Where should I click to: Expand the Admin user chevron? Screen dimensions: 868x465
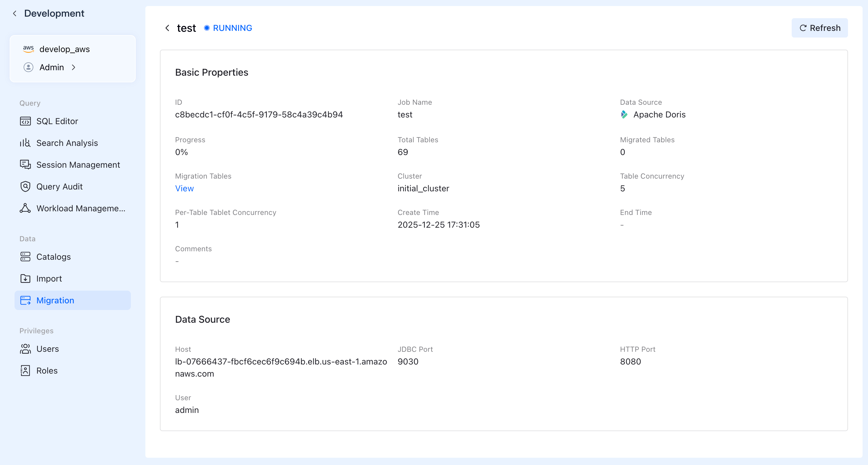74,67
